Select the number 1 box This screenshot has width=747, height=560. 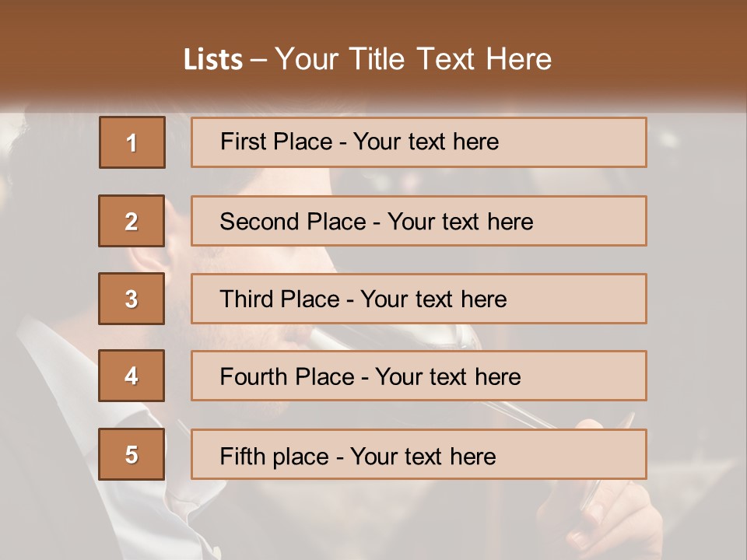[132, 142]
